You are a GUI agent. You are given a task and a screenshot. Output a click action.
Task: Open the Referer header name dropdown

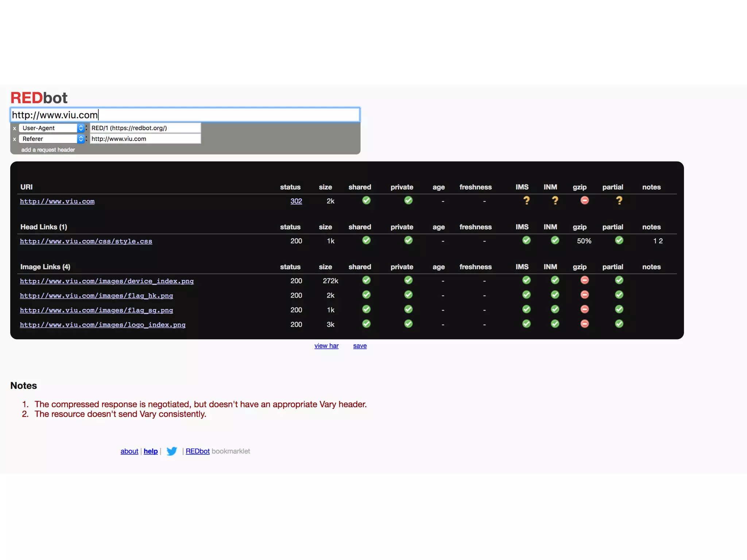coord(51,139)
